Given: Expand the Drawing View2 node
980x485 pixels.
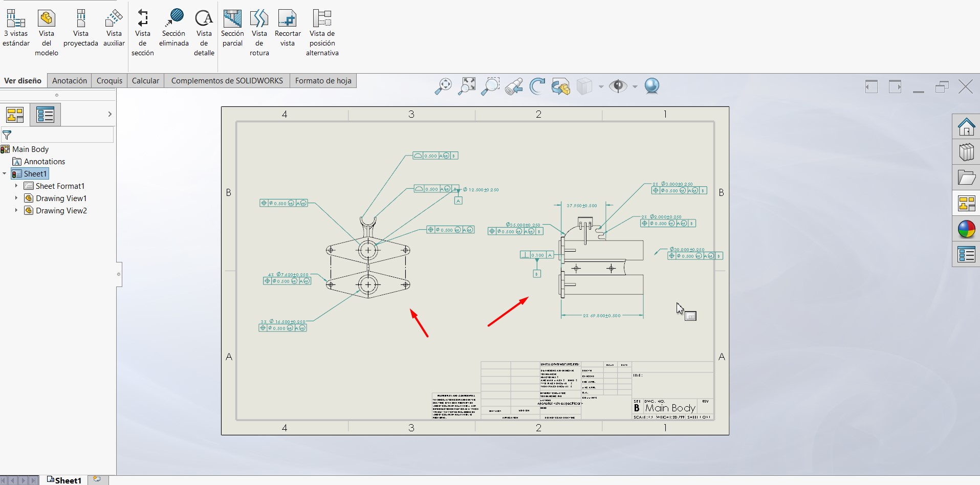Looking at the screenshot, I should tap(16, 211).
